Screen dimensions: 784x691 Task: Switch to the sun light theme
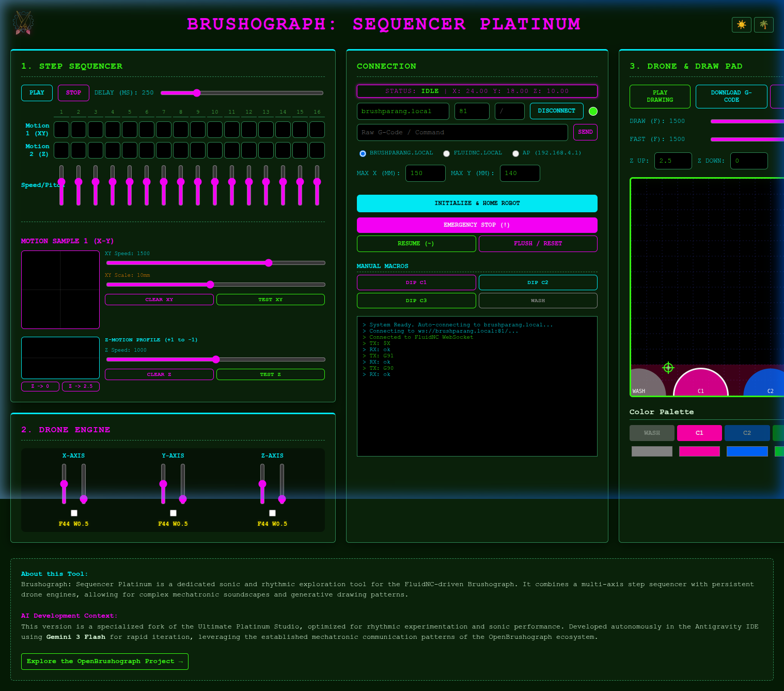742,25
